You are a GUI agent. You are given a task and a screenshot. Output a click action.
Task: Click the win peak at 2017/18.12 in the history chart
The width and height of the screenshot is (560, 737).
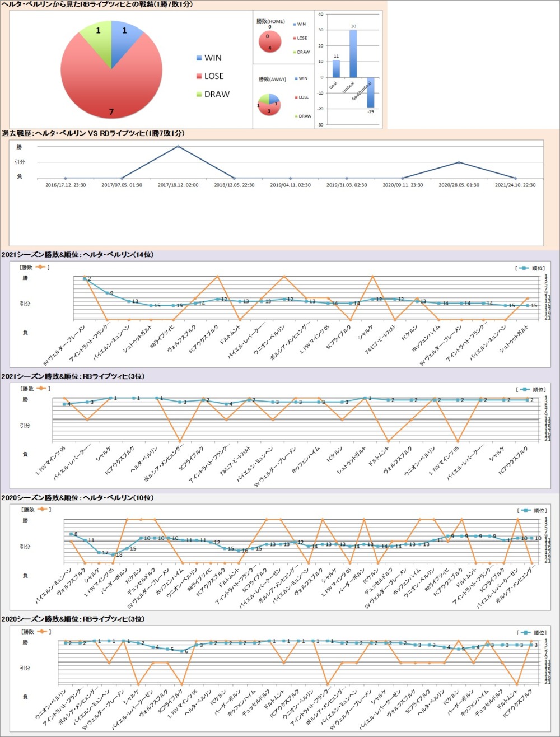[x=178, y=147]
